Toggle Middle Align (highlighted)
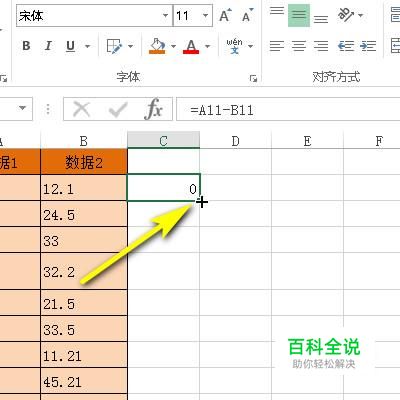This screenshot has height=400, width=400. pos(299,15)
